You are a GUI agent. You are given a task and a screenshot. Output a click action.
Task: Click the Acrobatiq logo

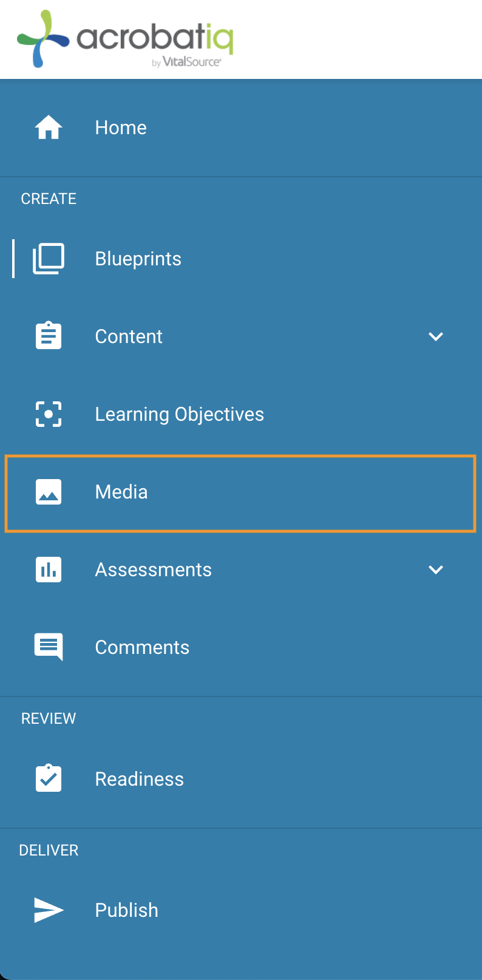[x=125, y=39]
